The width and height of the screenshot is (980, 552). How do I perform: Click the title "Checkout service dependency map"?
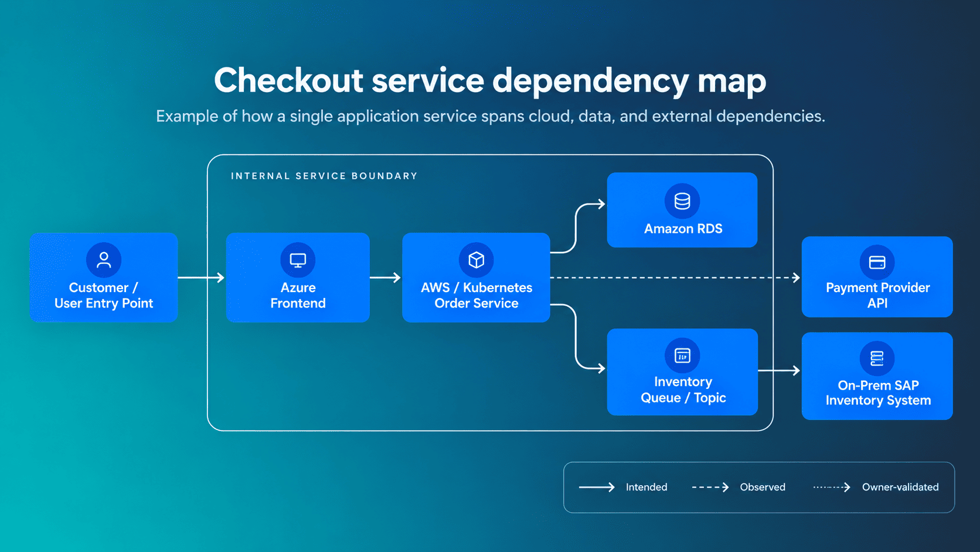[x=490, y=80]
